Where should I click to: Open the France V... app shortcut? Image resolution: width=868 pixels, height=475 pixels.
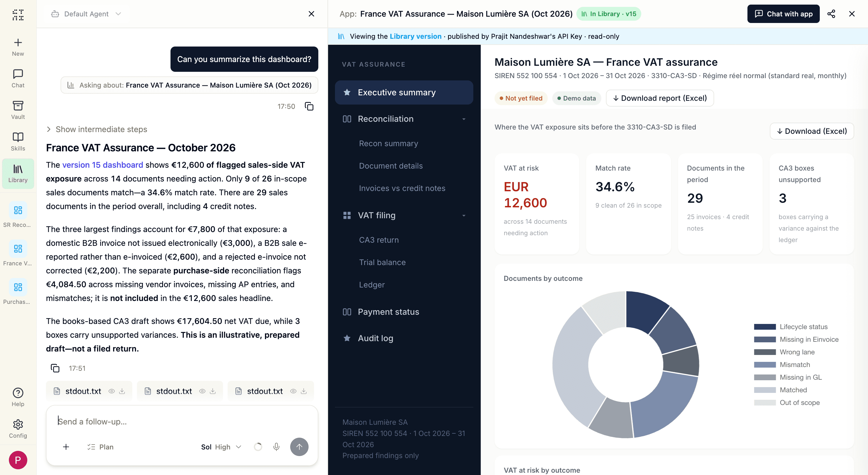[18, 253]
